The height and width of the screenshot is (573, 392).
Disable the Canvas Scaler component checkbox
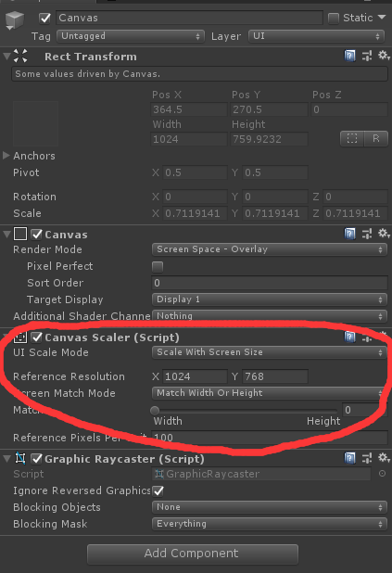(x=36, y=337)
